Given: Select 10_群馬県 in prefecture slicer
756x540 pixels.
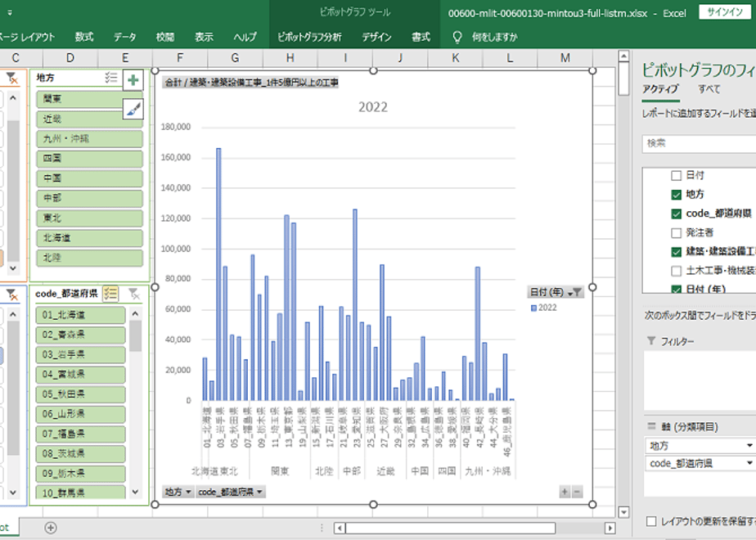Looking at the screenshot, I should pos(80,493).
